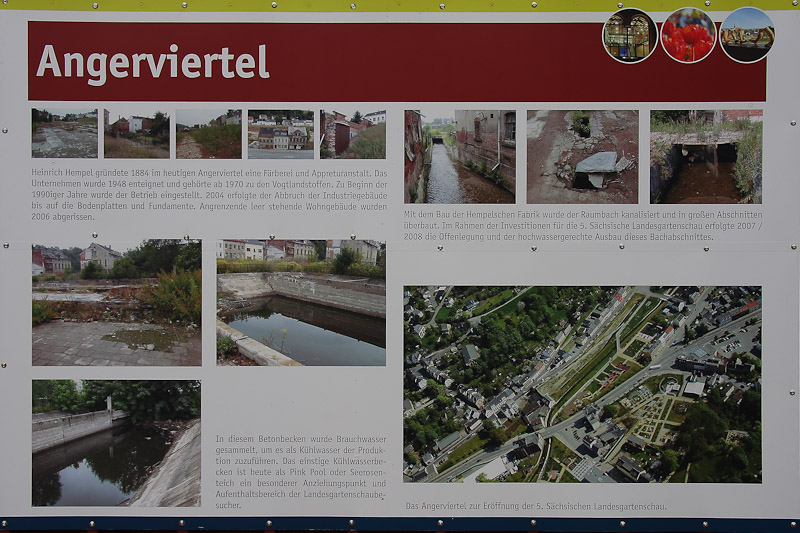The width and height of the screenshot is (800, 533).
Task: Open the photo of broken stone slab over hole
Action: (582, 157)
